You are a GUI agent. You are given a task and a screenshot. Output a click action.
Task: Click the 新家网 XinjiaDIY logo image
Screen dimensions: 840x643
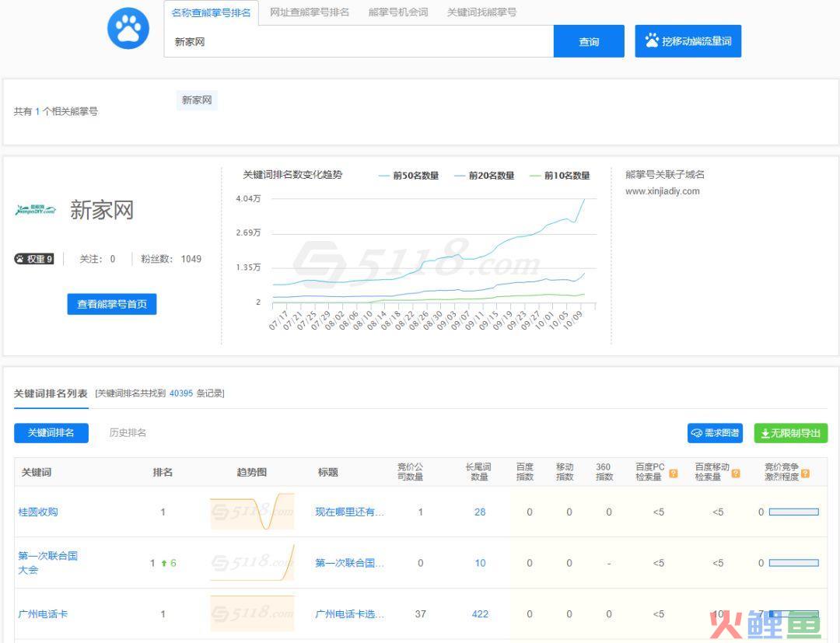click(x=35, y=209)
